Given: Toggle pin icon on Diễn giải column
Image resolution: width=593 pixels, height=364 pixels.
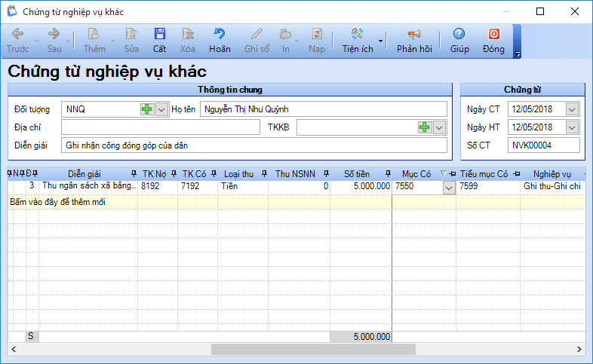Looking at the screenshot, I should [x=134, y=173].
